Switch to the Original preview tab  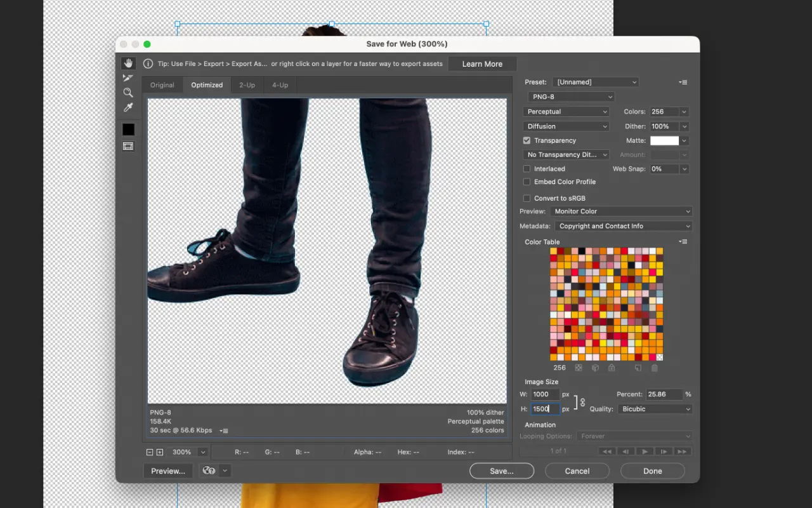point(162,84)
